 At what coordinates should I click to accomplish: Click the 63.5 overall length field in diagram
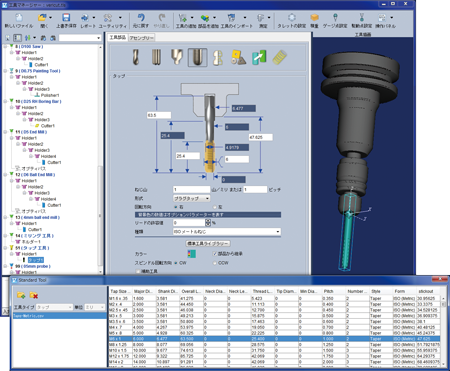(159, 115)
